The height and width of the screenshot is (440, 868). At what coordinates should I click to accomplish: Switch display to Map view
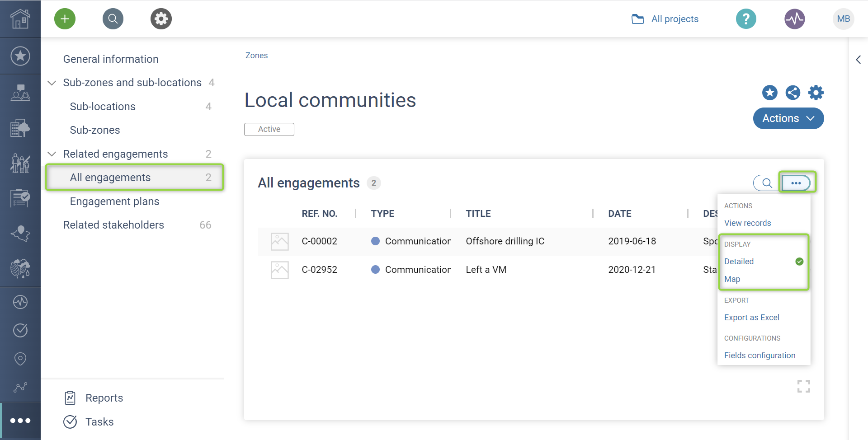click(x=732, y=279)
